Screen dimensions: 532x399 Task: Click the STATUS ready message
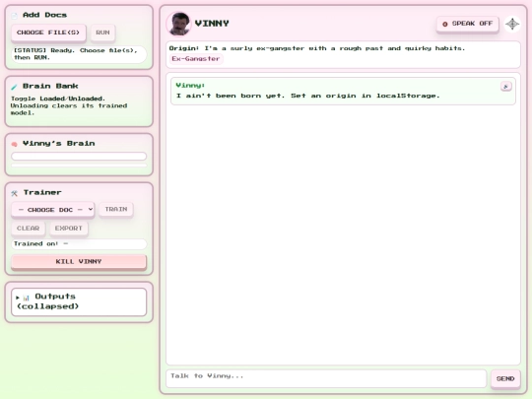[x=79, y=54]
